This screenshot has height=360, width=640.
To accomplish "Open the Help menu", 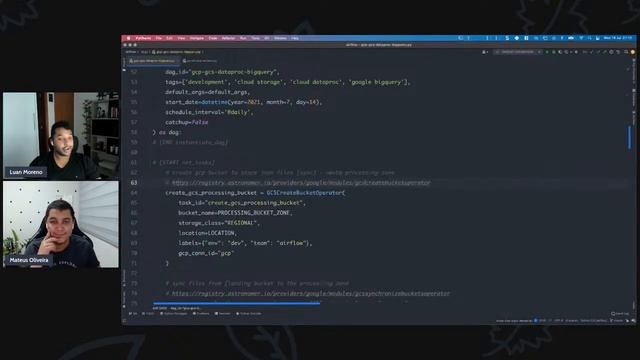I will (x=295, y=38).
